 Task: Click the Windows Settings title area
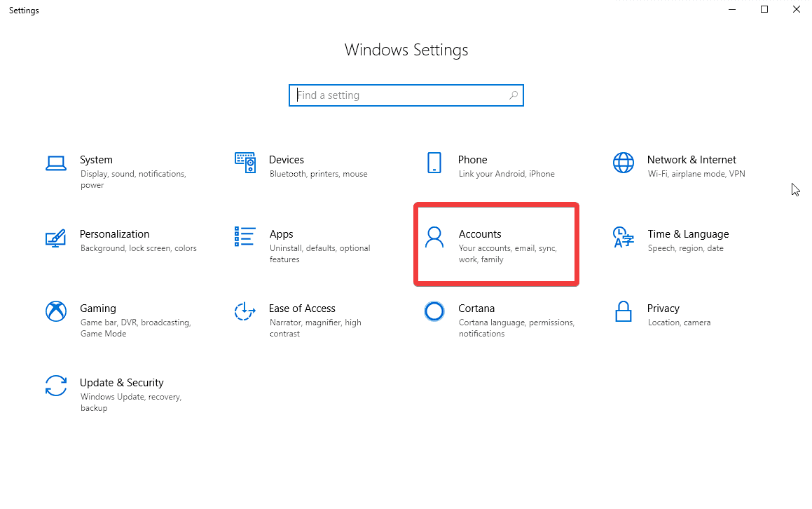pyautogui.click(x=406, y=50)
